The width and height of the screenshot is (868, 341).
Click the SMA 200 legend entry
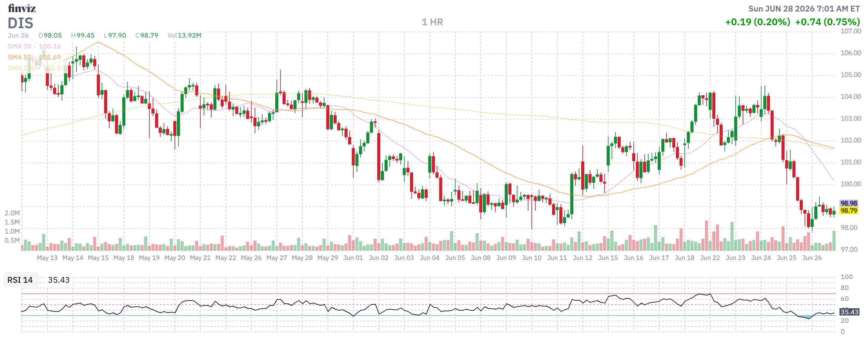[36, 68]
